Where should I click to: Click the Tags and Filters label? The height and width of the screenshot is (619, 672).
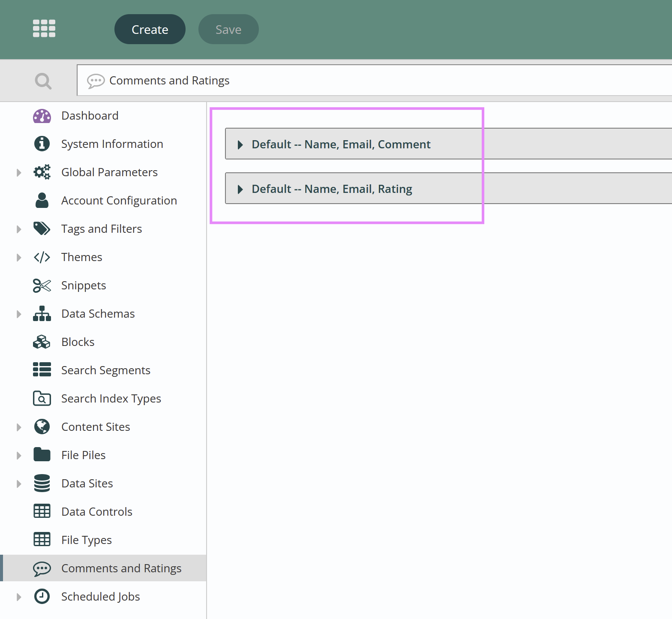pos(102,229)
